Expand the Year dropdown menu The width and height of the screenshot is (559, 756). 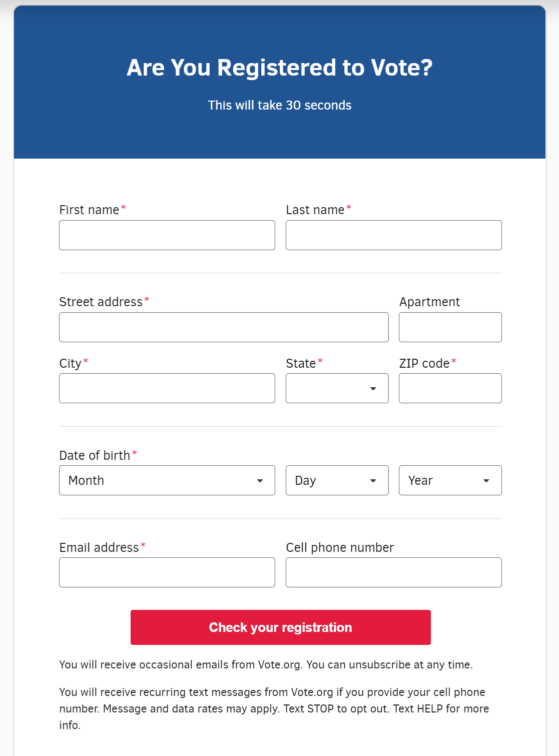click(450, 480)
